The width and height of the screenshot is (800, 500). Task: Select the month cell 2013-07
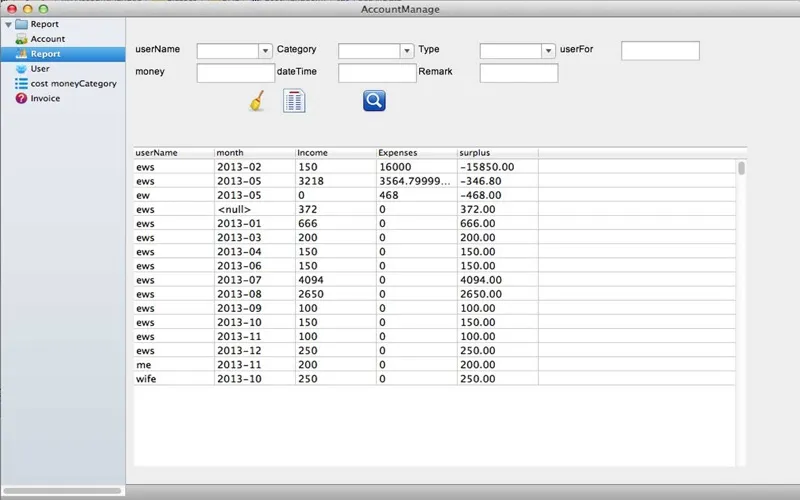click(x=255, y=280)
